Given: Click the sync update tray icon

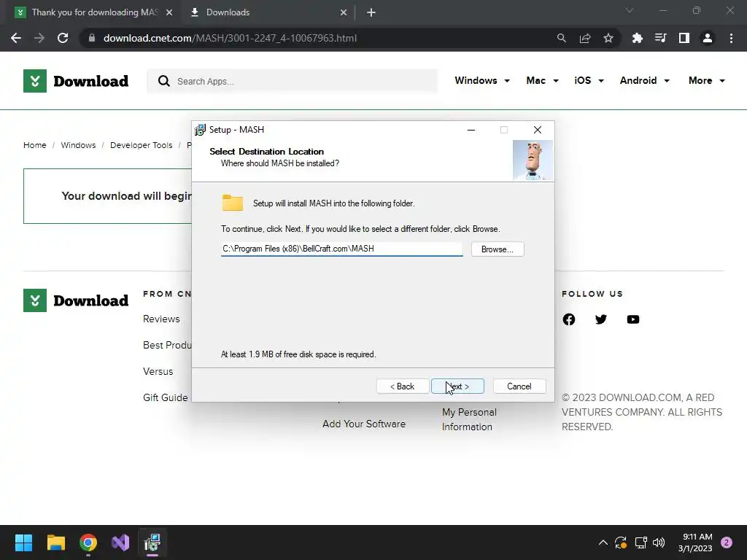Looking at the screenshot, I should (621, 542).
